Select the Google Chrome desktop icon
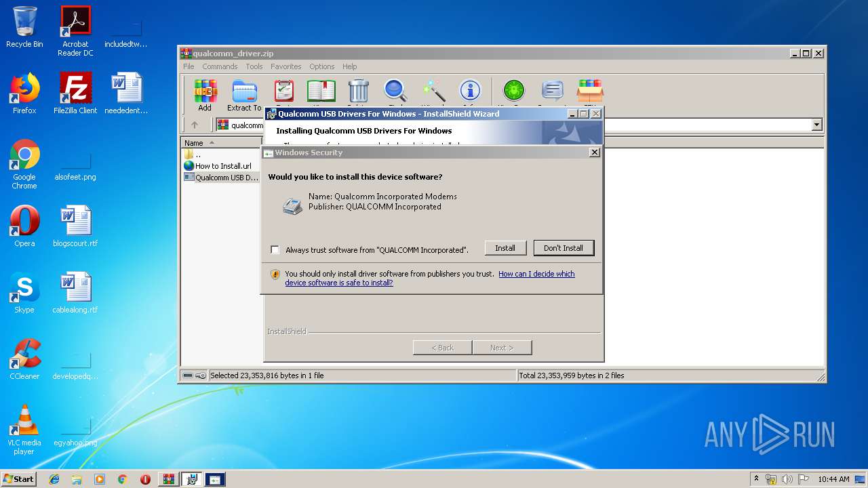 click(24, 165)
